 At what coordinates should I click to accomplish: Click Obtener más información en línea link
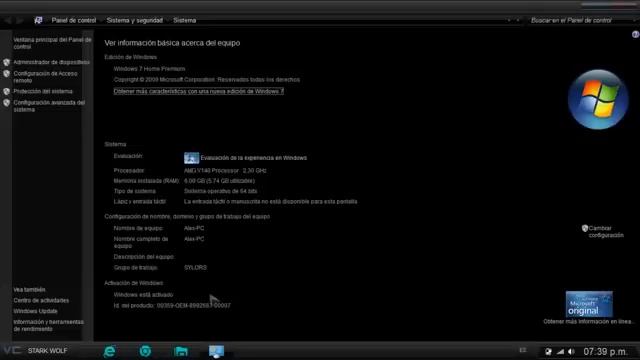click(588, 322)
